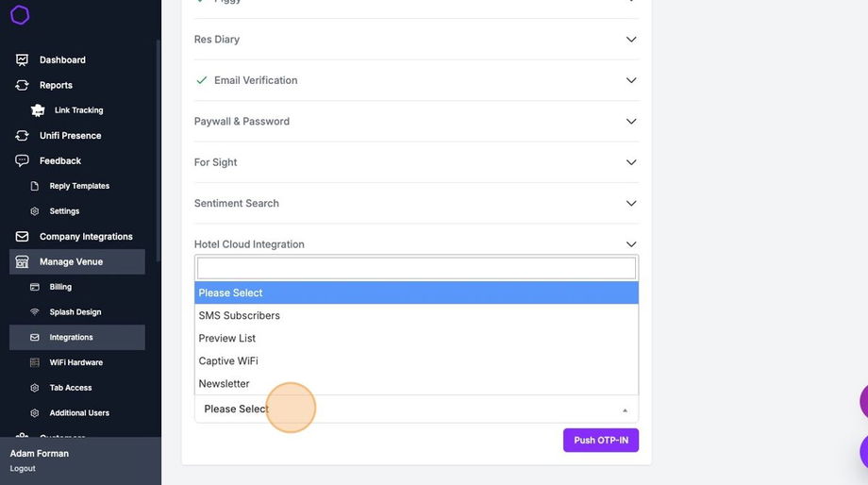
Task: Click the Reports refresh icon
Action: (x=22, y=85)
